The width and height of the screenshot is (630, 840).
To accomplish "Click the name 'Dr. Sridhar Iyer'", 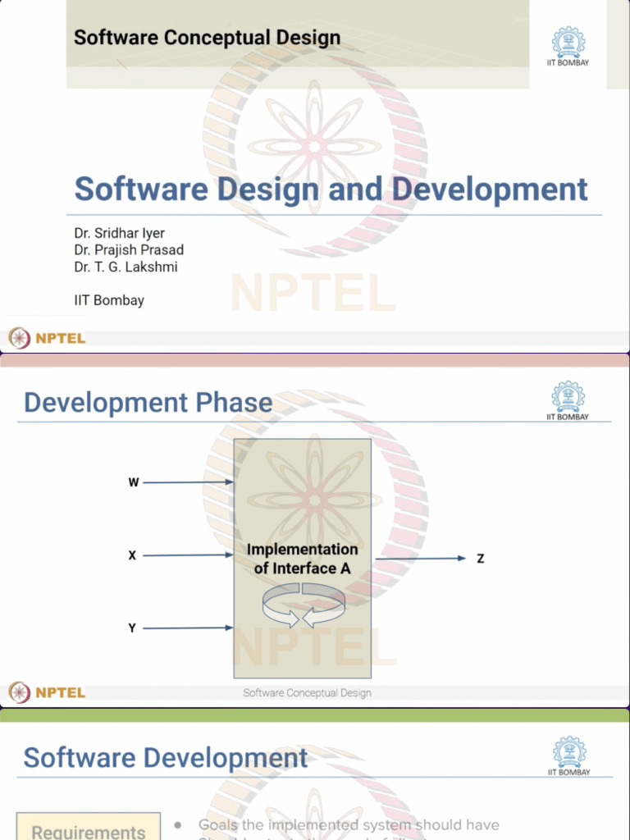I will point(120,233).
